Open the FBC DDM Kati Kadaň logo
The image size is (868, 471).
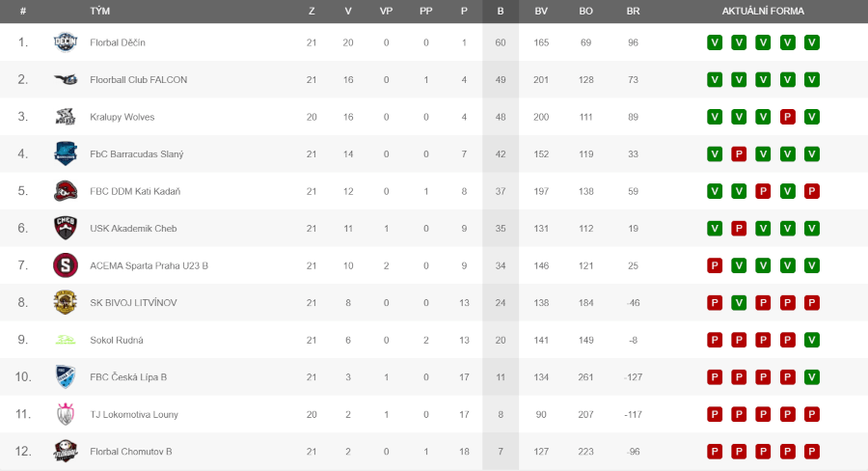click(x=66, y=190)
